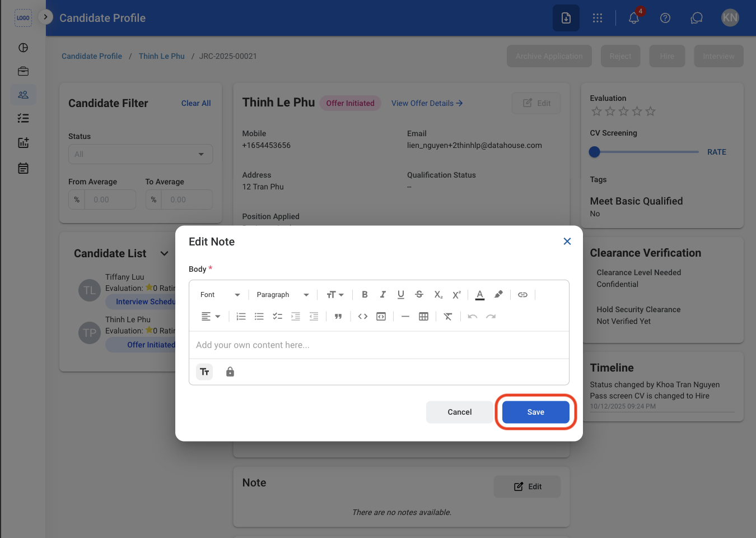This screenshot has width=756, height=538.
Task: Insert a code block
Action: 381,317
